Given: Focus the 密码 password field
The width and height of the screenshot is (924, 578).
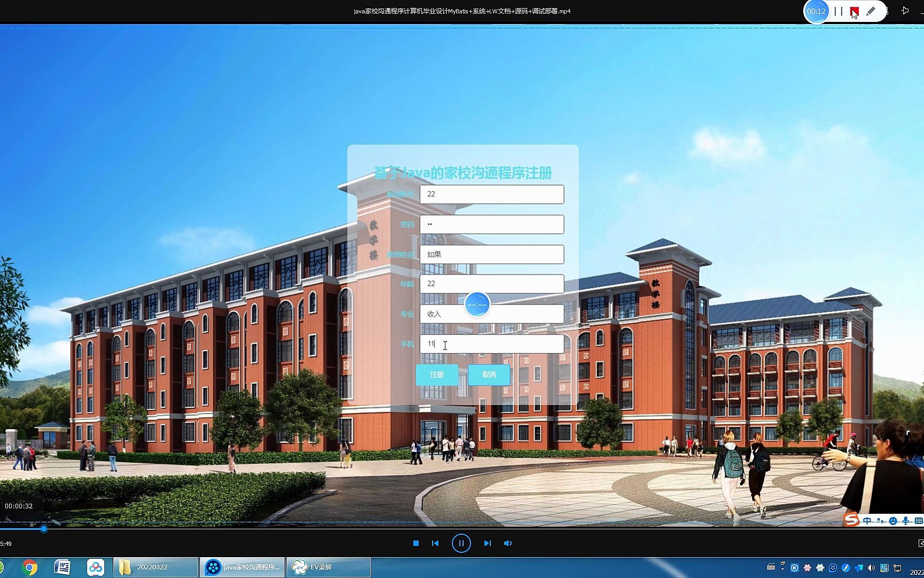Looking at the screenshot, I should [492, 224].
